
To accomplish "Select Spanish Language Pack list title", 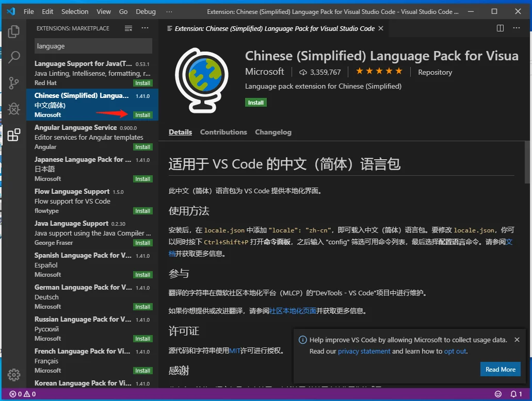I will click(x=83, y=255).
